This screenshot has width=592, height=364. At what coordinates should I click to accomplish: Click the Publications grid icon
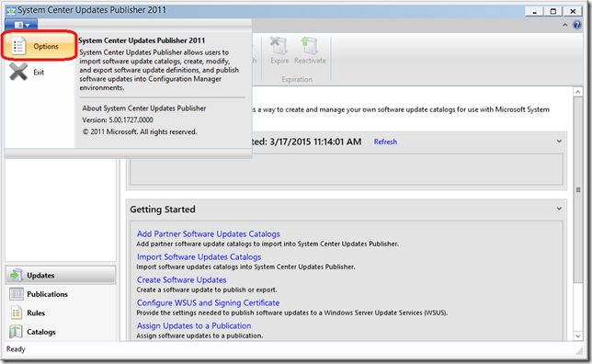coord(16,294)
